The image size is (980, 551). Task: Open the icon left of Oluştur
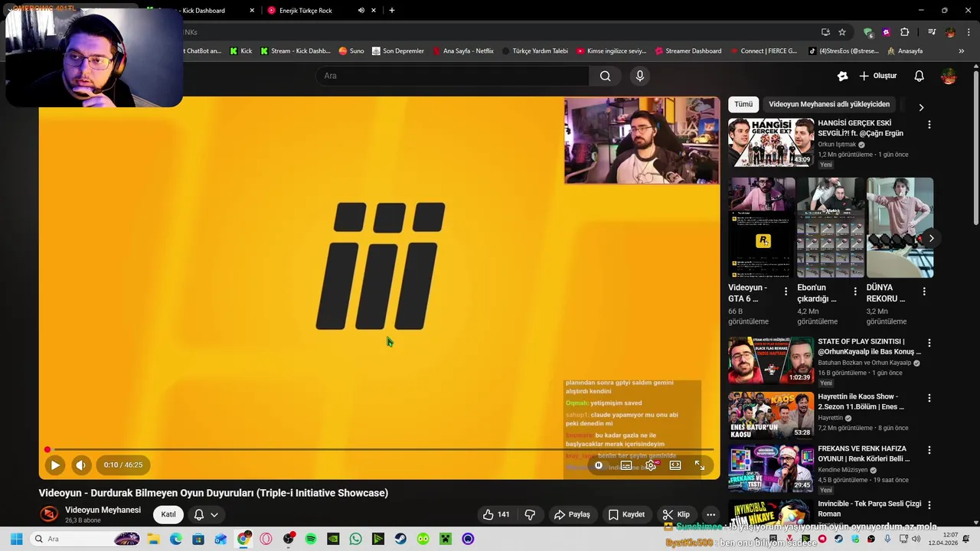(842, 76)
